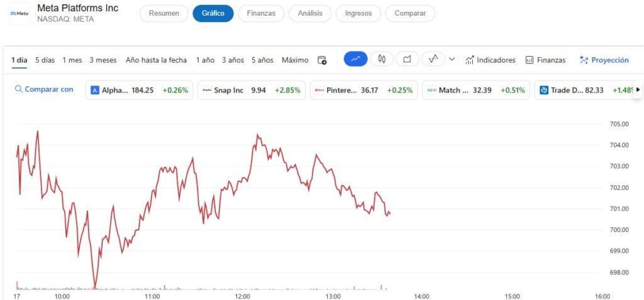644x300 pixels.
Task: Choose the baseline chart type icon
Action: (x=434, y=60)
